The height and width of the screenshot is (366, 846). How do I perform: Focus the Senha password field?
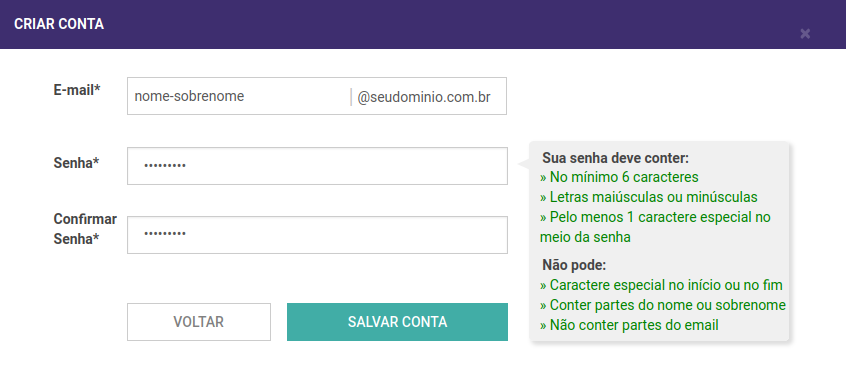tap(317, 166)
